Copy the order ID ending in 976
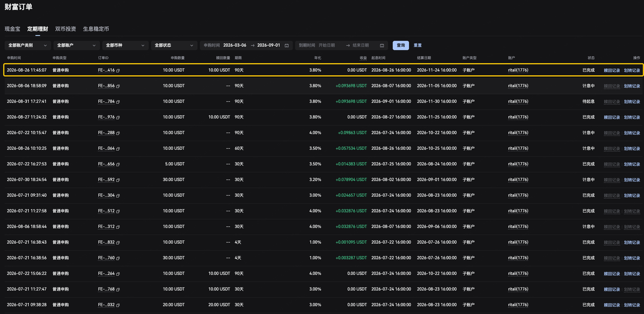 pyautogui.click(x=118, y=117)
